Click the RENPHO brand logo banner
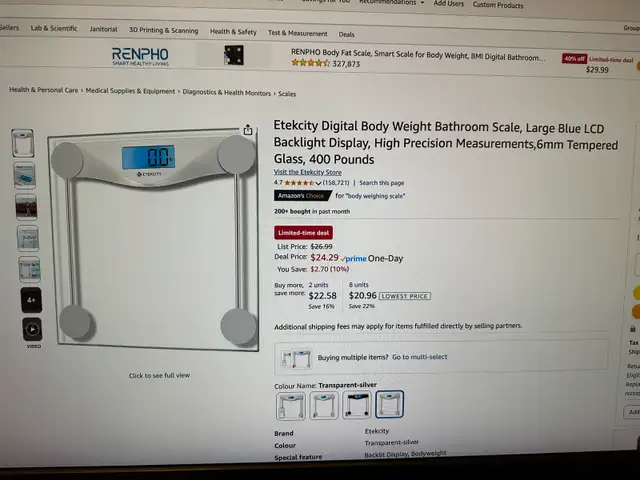The width and height of the screenshot is (640, 480). click(140, 56)
